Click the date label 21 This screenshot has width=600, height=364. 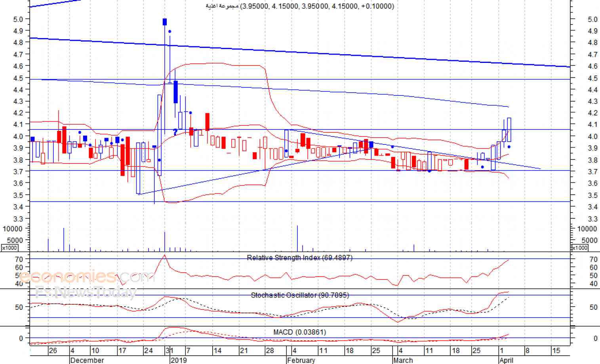point(244,351)
